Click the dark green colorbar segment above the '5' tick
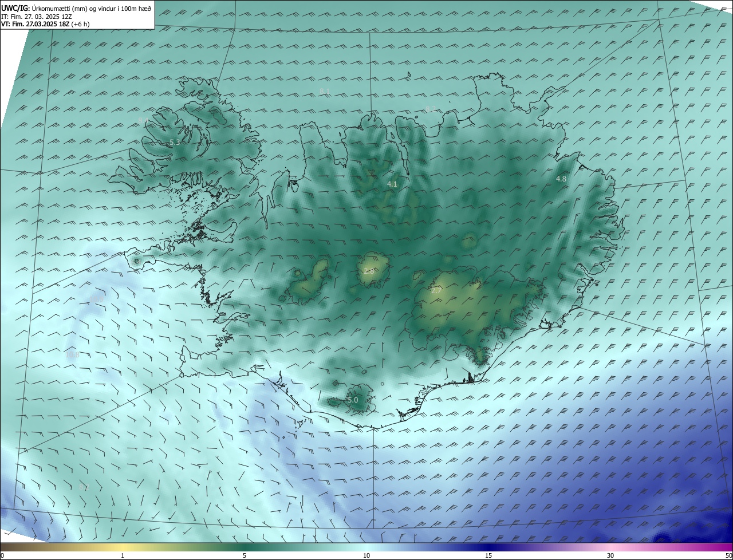Viewport: 733px width, 560px height. [245, 547]
